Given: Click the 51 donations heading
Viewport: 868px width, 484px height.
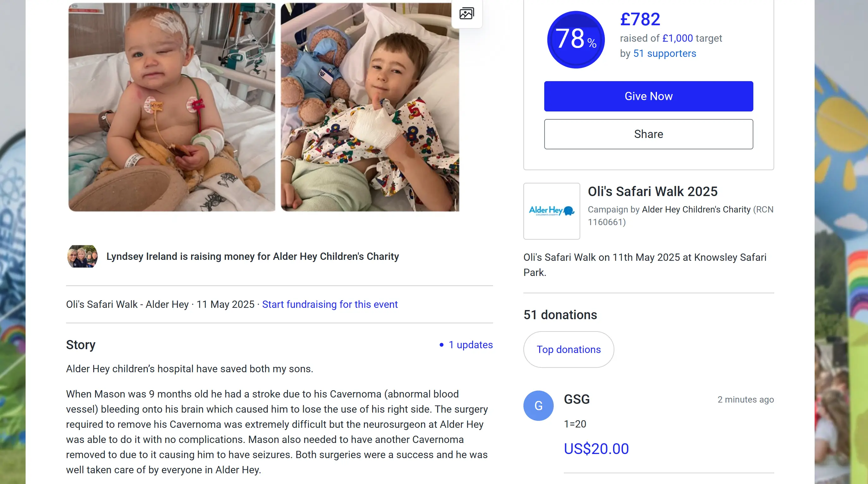Looking at the screenshot, I should pos(560,314).
